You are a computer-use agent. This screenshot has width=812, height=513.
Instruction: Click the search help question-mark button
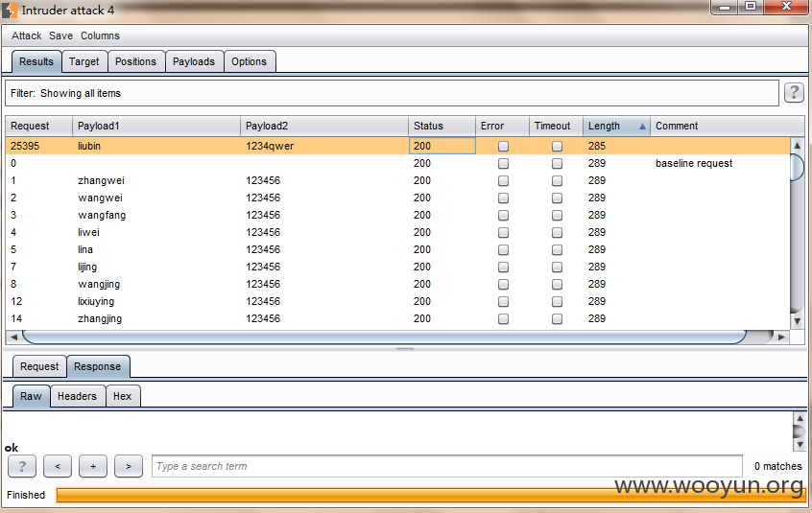[22, 466]
